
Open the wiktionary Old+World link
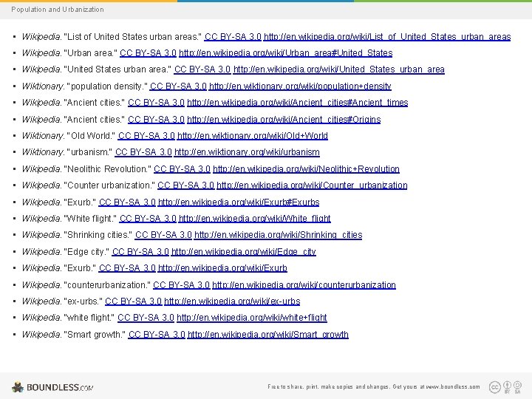pyautogui.click(x=253, y=136)
